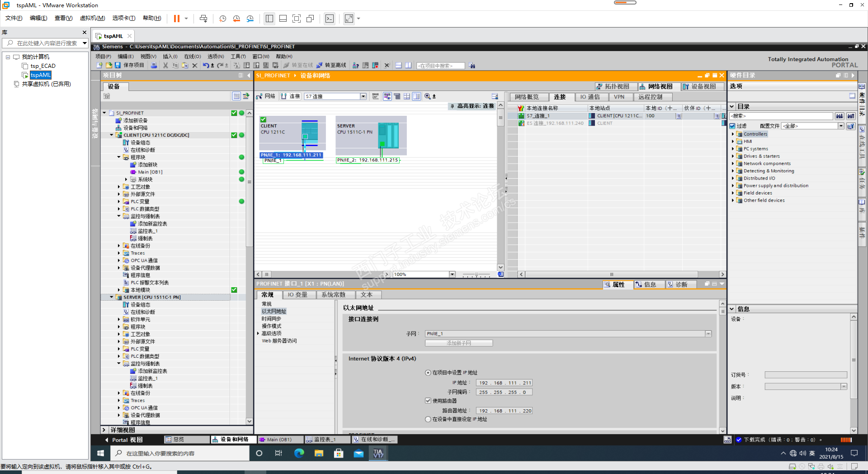The width and height of the screenshot is (868, 474).
Task: Save the project with 保存项目
Action: [x=130, y=66]
